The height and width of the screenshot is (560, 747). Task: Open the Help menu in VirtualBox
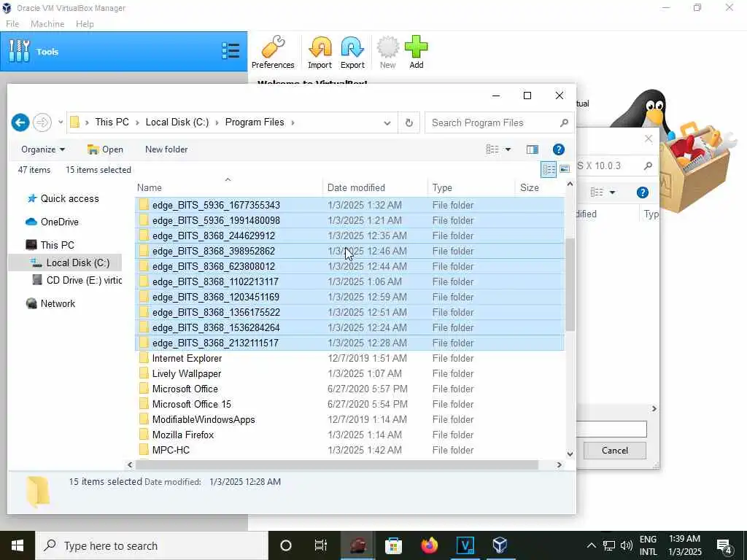pos(85,24)
